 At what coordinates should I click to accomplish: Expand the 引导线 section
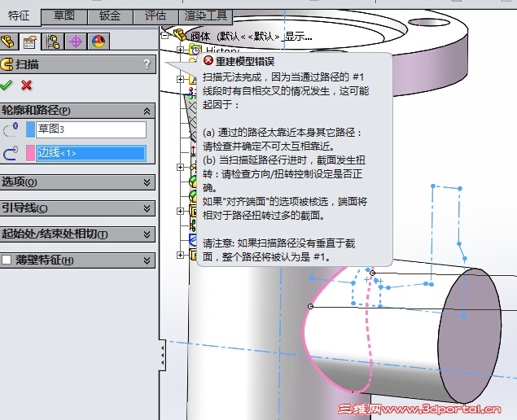point(147,208)
